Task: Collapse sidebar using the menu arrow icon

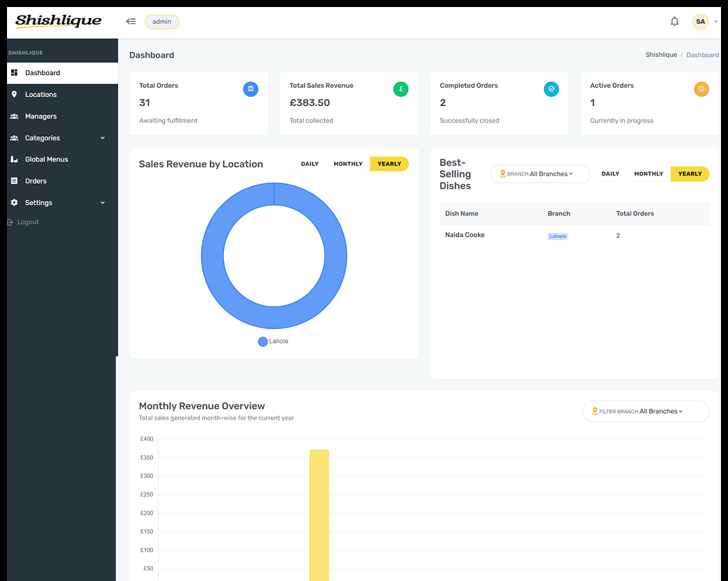Action: point(131,21)
